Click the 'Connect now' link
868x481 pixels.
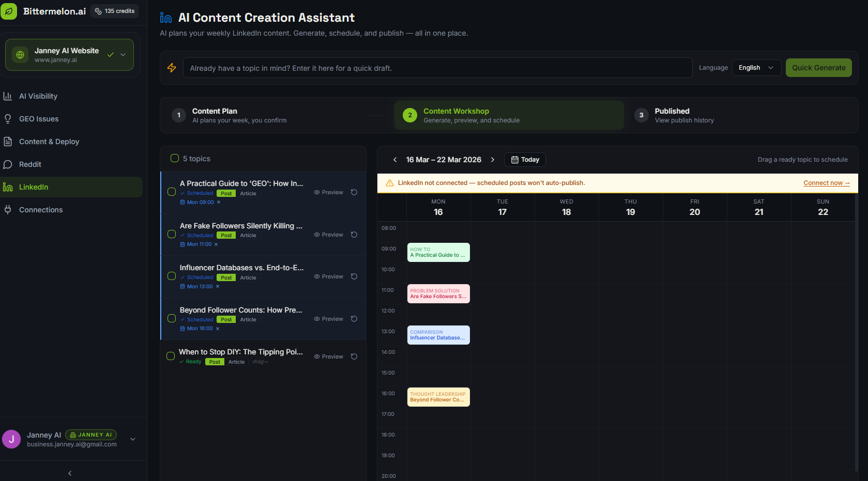[826, 183]
